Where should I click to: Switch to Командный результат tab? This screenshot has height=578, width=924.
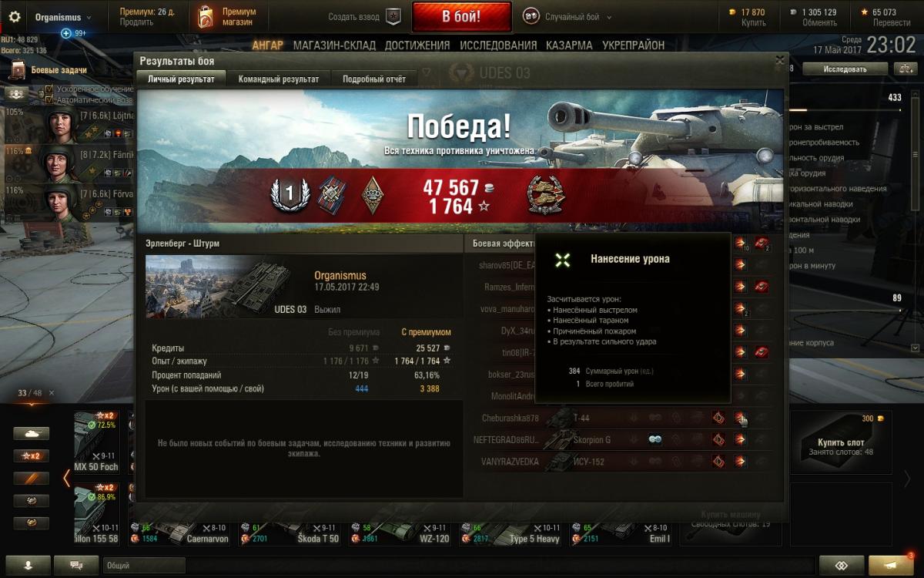tap(279, 79)
